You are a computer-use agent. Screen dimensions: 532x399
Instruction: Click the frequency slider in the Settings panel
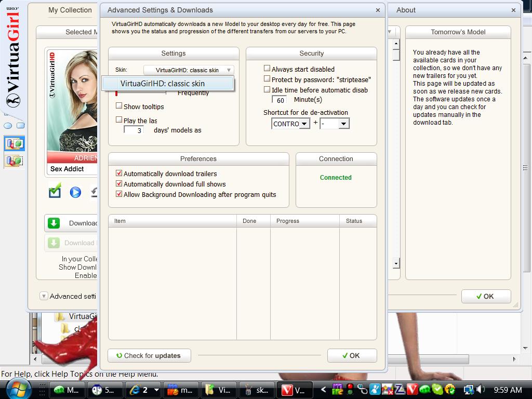point(141,92)
